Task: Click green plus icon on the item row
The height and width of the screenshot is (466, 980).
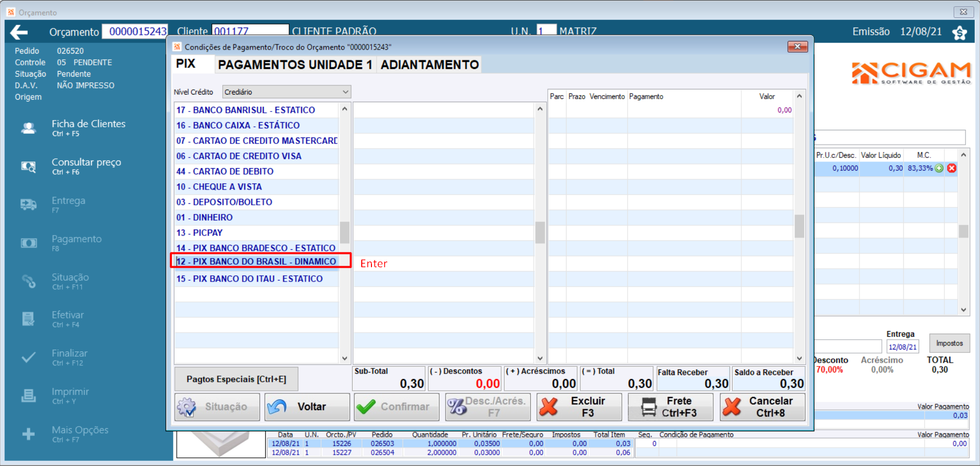Action: (939, 168)
